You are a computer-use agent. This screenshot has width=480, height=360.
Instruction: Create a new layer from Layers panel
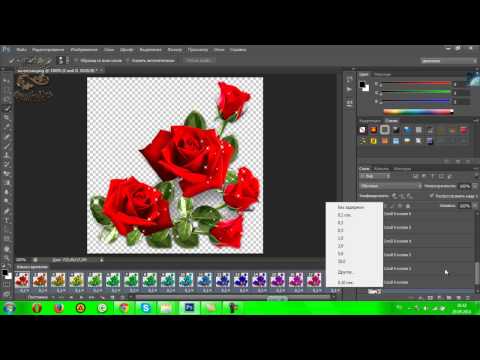(459, 297)
